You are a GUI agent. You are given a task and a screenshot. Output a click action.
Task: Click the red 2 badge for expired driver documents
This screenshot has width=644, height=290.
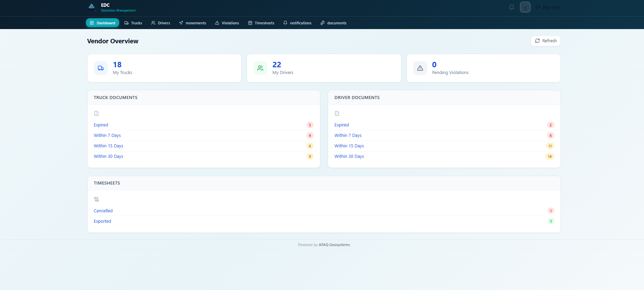click(x=550, y=125)
